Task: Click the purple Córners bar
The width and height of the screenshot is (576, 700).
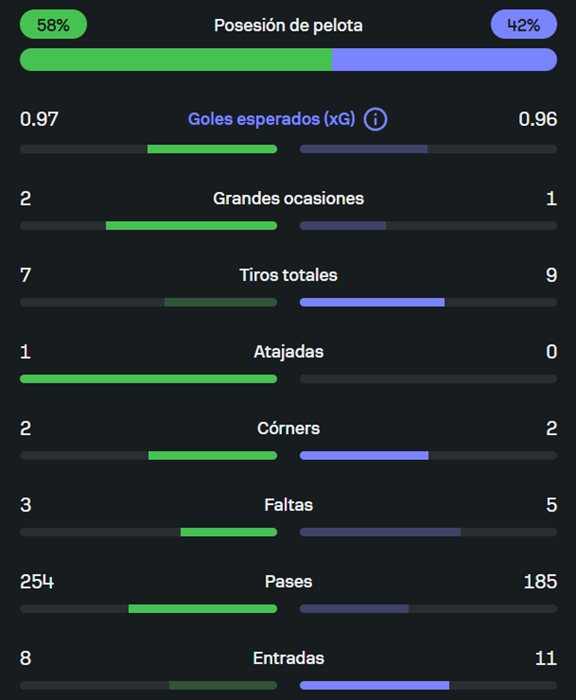Action: pos(364,455)
